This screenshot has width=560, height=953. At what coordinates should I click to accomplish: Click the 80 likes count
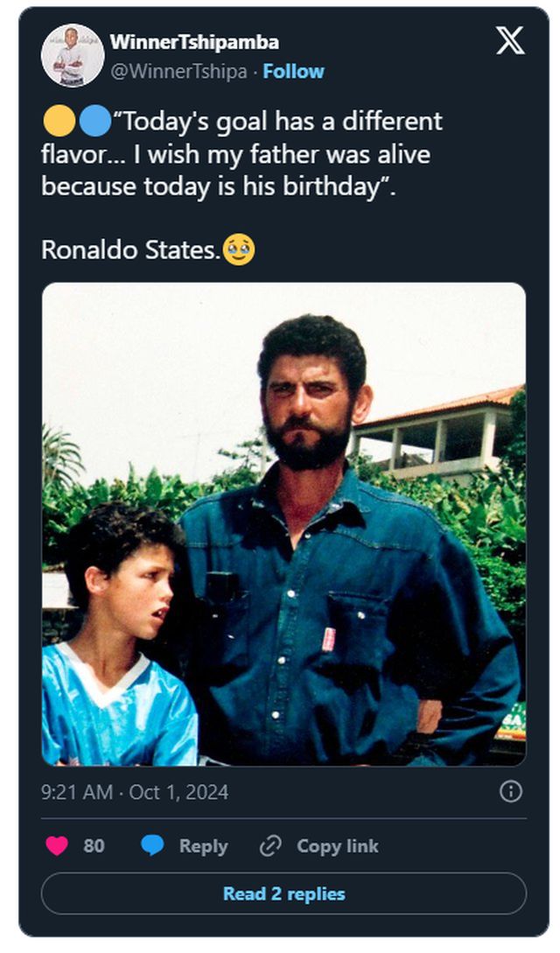[x=94, y=845]
